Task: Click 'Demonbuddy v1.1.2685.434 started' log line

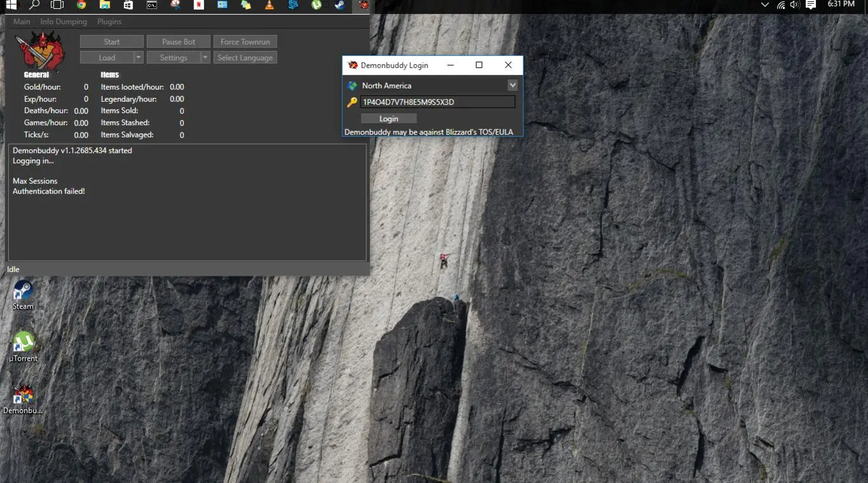Action: point(72,151)
